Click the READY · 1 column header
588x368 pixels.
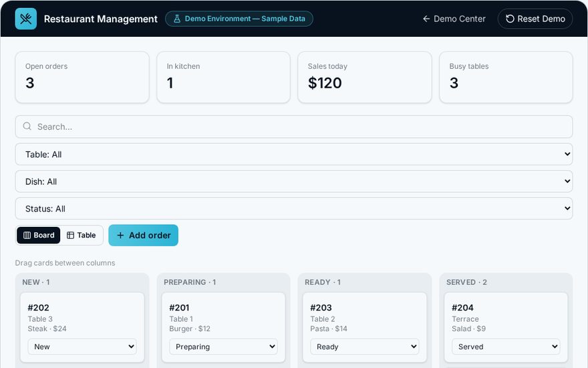coord(323,282)
